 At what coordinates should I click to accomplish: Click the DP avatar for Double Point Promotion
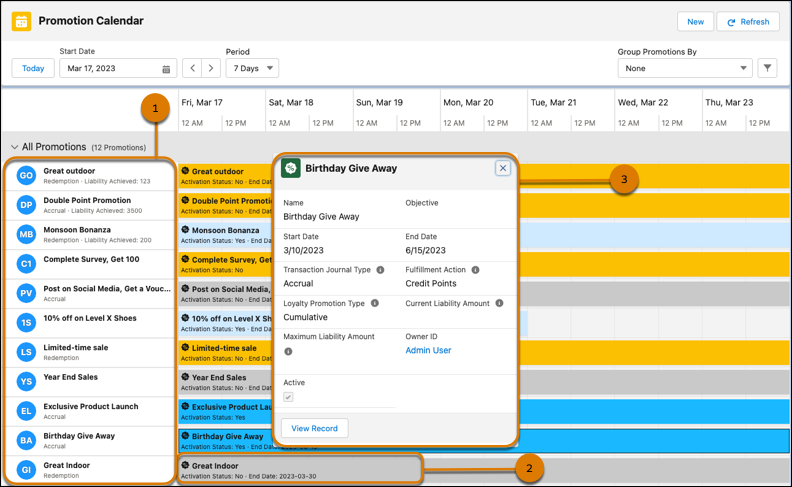(x=26, y=205)
